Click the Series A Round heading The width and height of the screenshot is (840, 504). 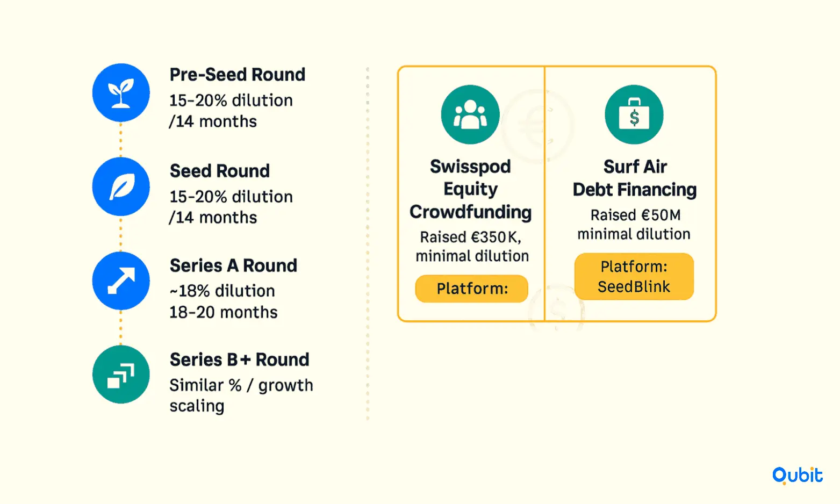click(233, 265)
